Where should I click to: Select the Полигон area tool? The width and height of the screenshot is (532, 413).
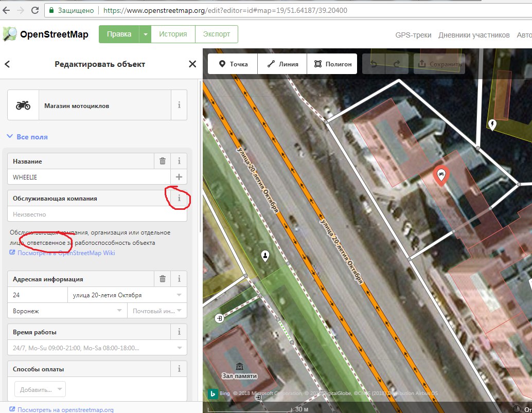pos(332,64)
